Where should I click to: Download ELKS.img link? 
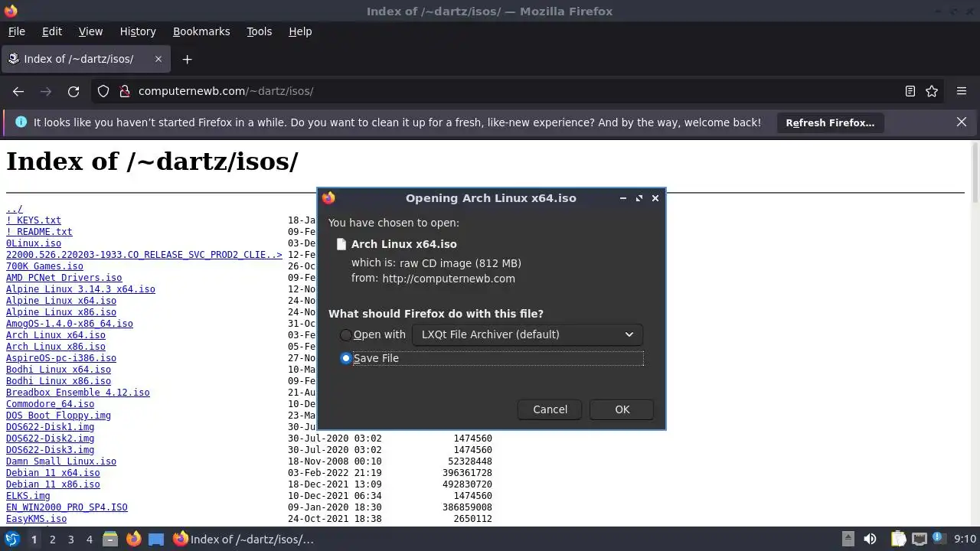(28, 496)
